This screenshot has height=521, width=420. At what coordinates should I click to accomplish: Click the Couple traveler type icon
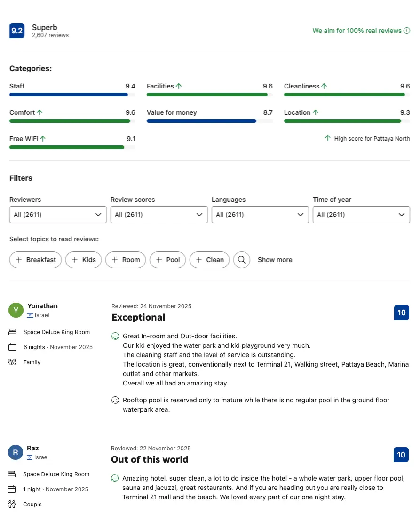tap(12, 505)
